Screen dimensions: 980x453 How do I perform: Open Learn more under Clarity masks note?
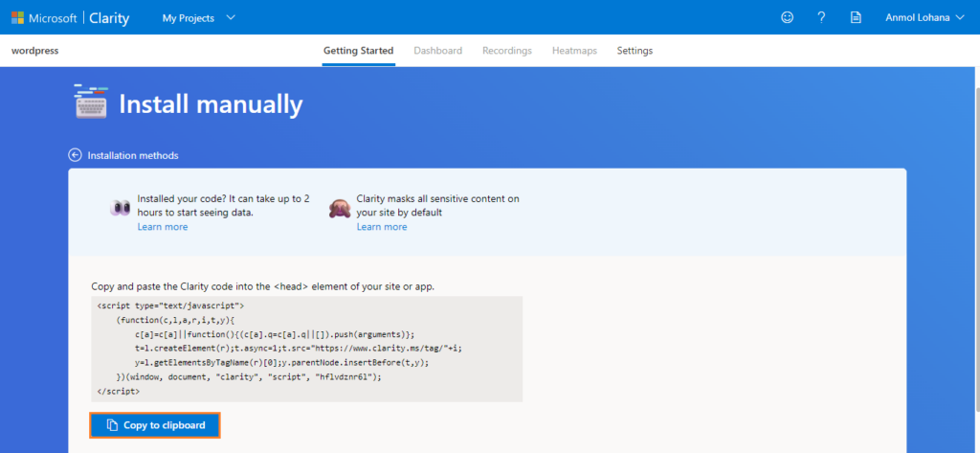[x=382, y=226]
